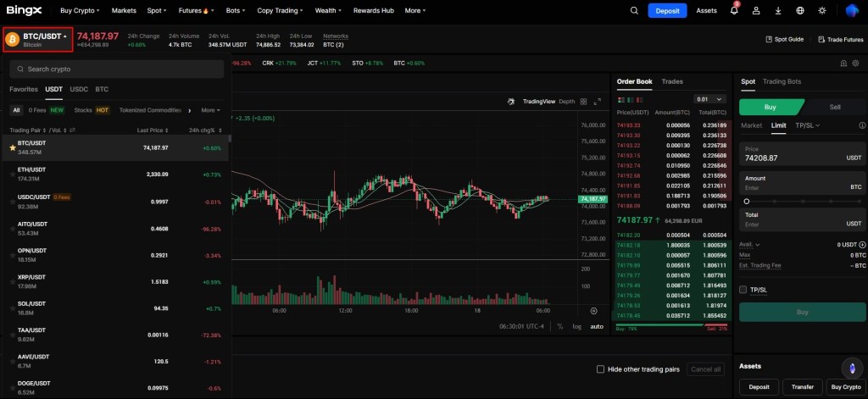Switch chart to Depth view
This screenshot has height=399, width=868.
[567, 102]
